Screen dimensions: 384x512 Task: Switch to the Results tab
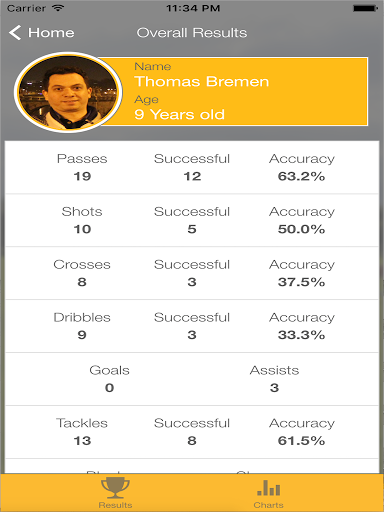click(115, 493)
